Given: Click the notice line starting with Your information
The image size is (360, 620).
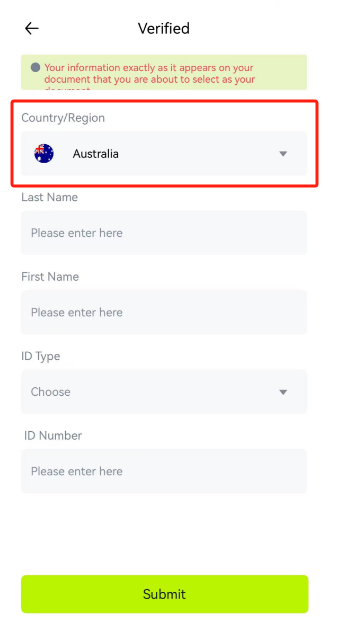Looking at the screenshot, I should tap(149, 68).
